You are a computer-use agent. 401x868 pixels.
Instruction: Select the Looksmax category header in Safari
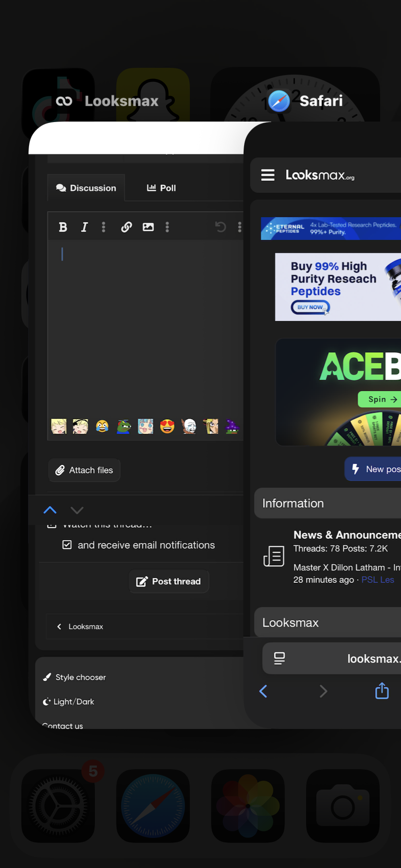click(x=327, y=622)
